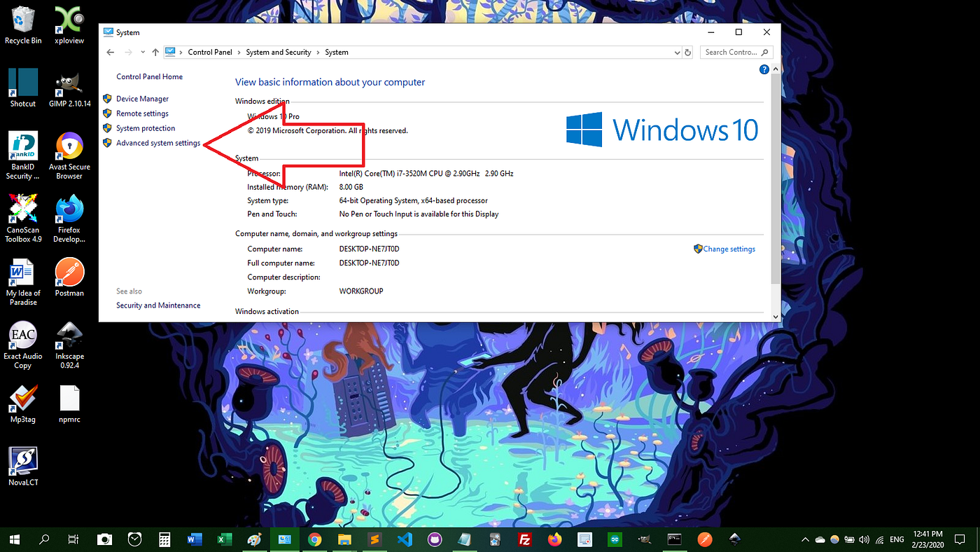Launch Word from the taskbar
This screenshot has width=980, height=552.
(195, 539)
